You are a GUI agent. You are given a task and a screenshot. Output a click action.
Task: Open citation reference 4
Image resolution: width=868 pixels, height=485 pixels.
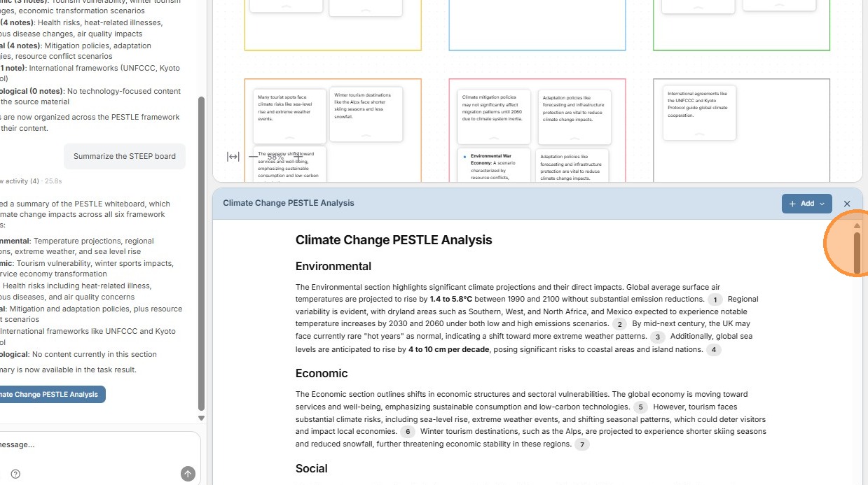point(713,349)
